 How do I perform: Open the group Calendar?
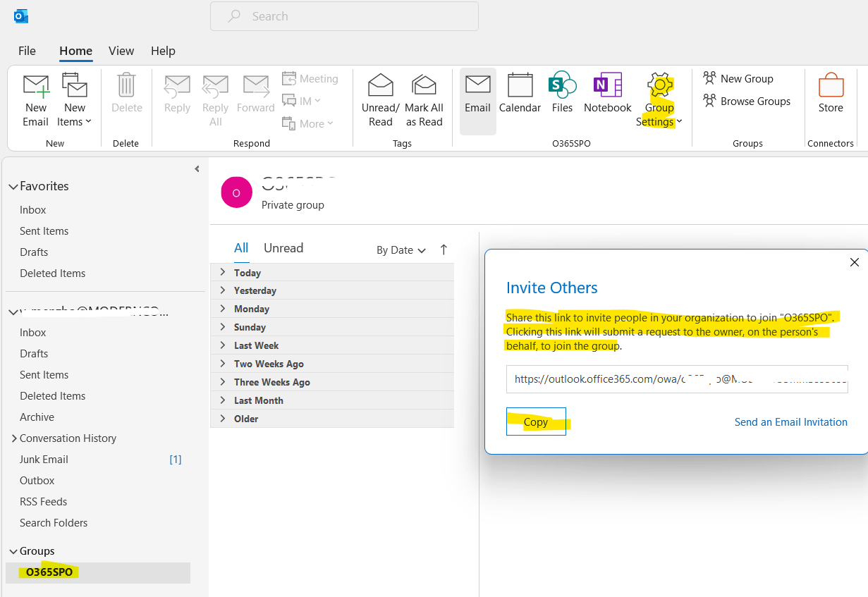(520, 94)
